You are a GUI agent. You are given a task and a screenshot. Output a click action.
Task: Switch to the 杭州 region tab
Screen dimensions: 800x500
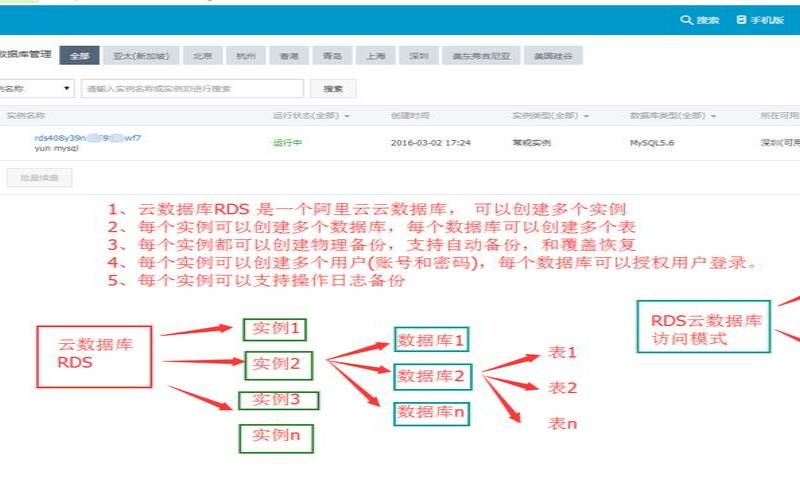246,56
